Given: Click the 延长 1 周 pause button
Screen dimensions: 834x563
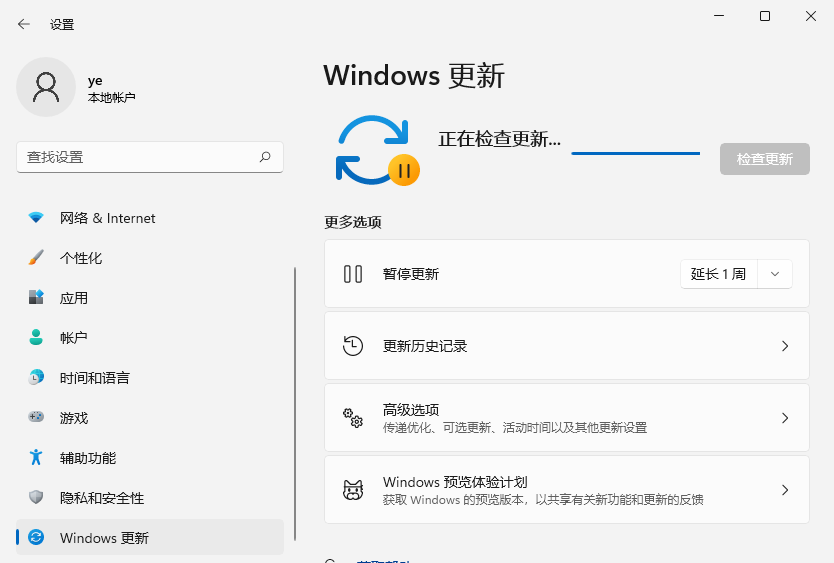Looking at the screenshot, I should point(719,274).
